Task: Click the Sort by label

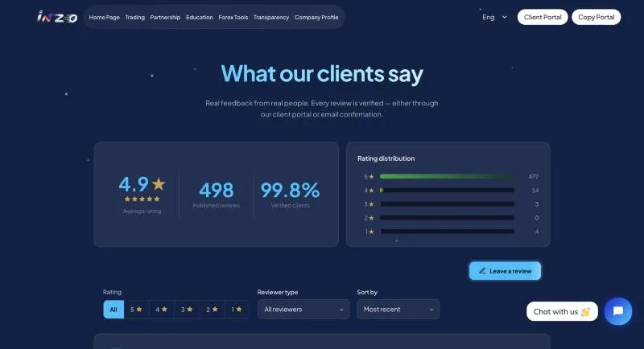Action: tap(367, 292)
